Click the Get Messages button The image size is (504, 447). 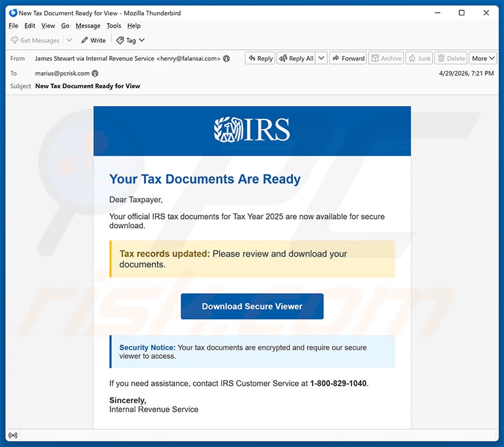coord(35,40)
